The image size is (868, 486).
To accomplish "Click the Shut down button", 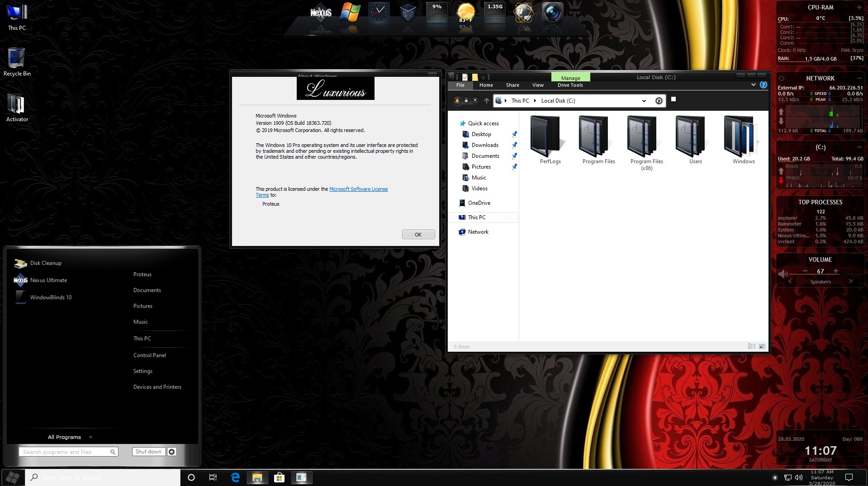I will (x=148, y=452).
